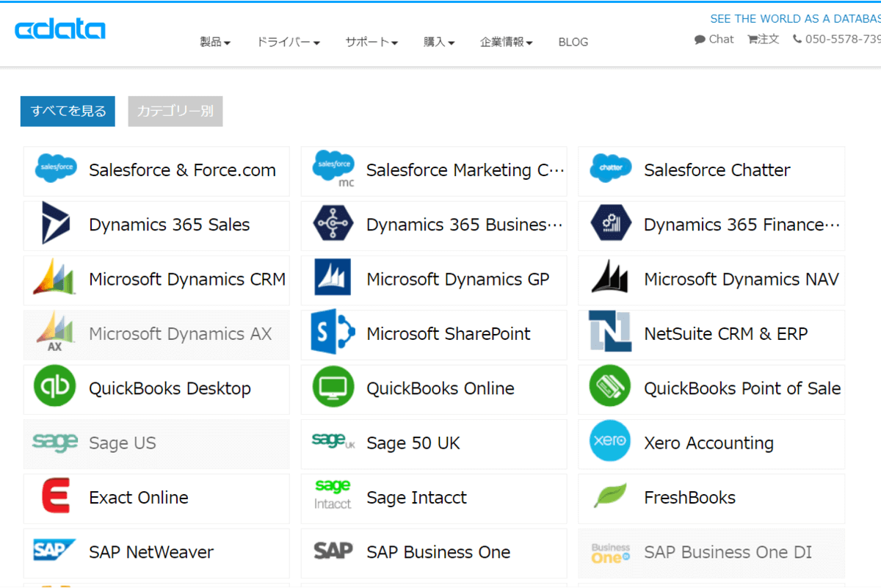Open the サポート dropdown menu

(x=371, y=43)
